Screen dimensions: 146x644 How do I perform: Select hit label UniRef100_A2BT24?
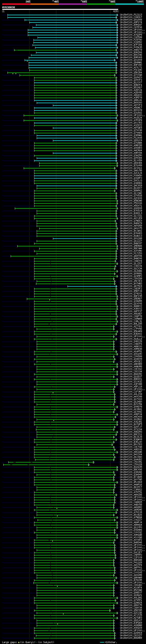(131, 90)
